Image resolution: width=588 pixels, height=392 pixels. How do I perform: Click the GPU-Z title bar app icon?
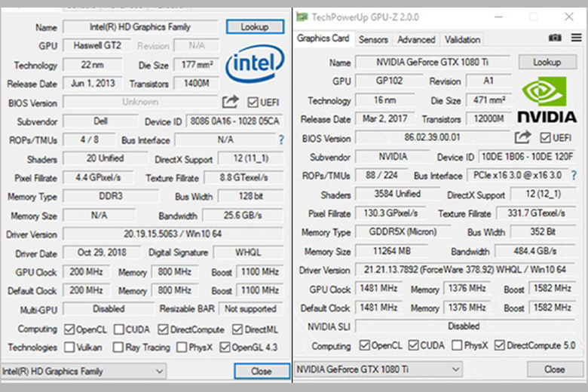(x=302, y=17)
